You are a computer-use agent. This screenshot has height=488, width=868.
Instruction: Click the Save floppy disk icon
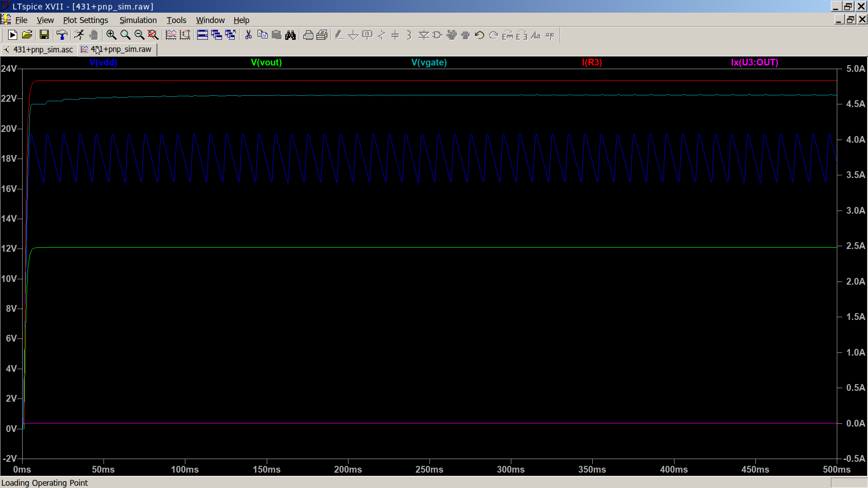click(x=44, y=35)
